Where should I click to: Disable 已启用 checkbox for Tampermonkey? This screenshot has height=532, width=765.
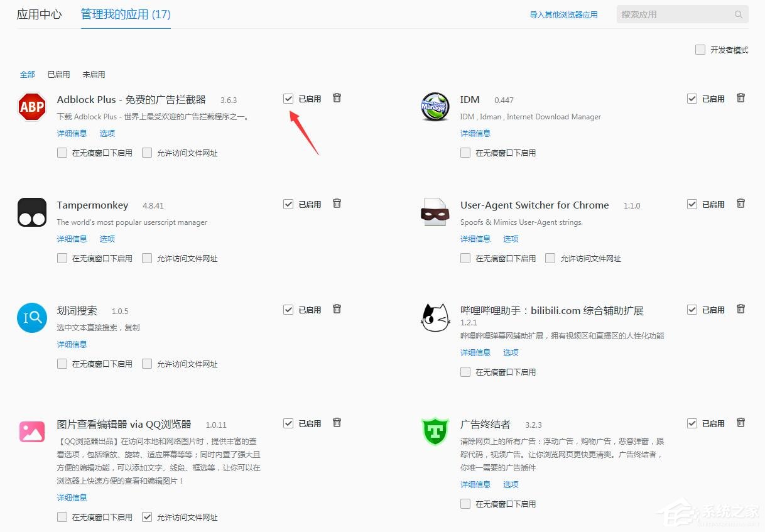click(288, 204)
